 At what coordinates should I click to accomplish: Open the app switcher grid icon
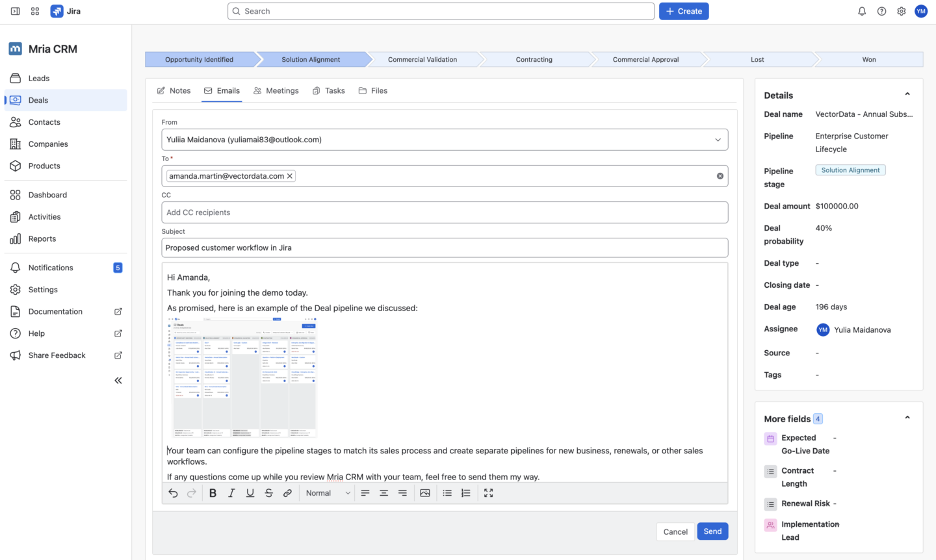pyautogui.click(x=35, y=11)
